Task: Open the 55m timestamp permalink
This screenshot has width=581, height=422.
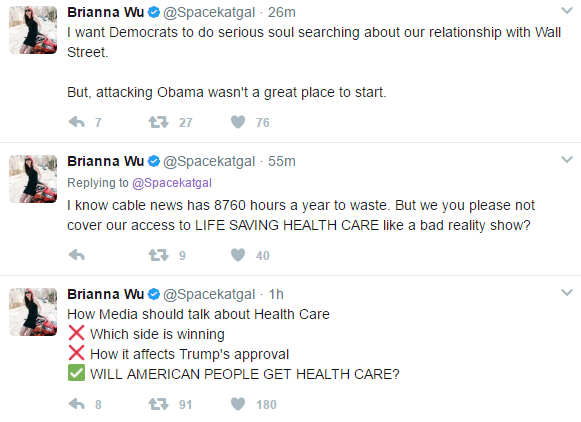Action: point(282,161)
